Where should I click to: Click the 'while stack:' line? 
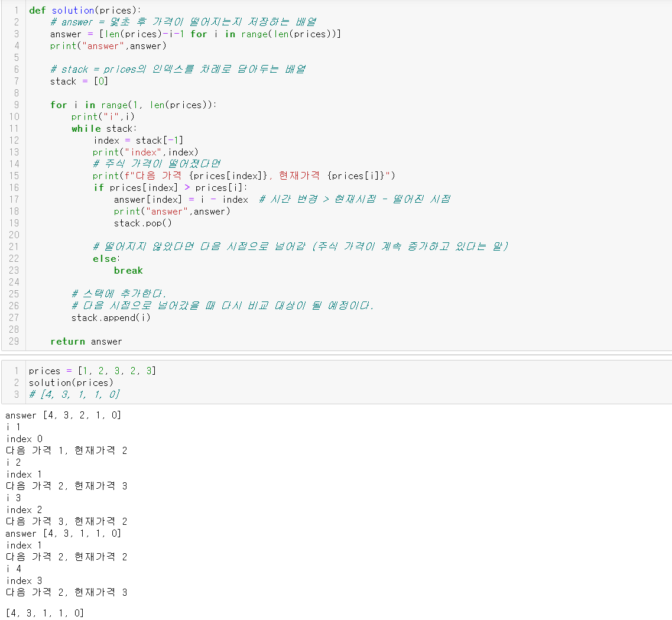(104, 128)
